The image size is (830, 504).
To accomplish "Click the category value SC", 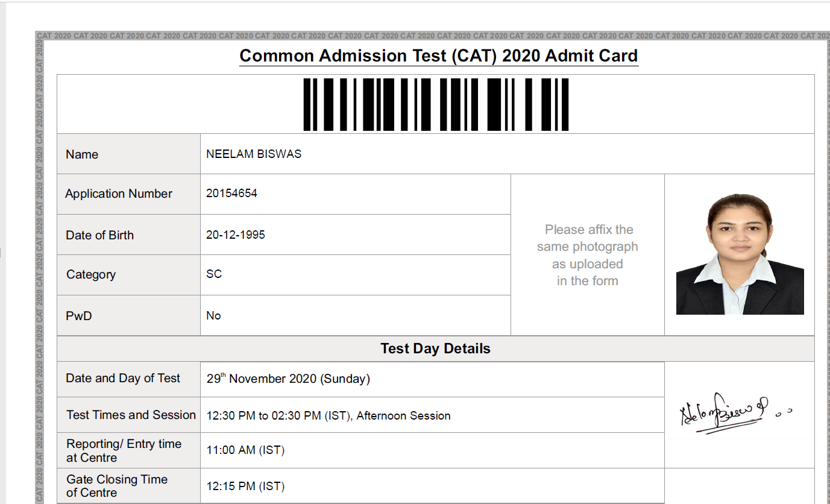I will pos(214,274).
